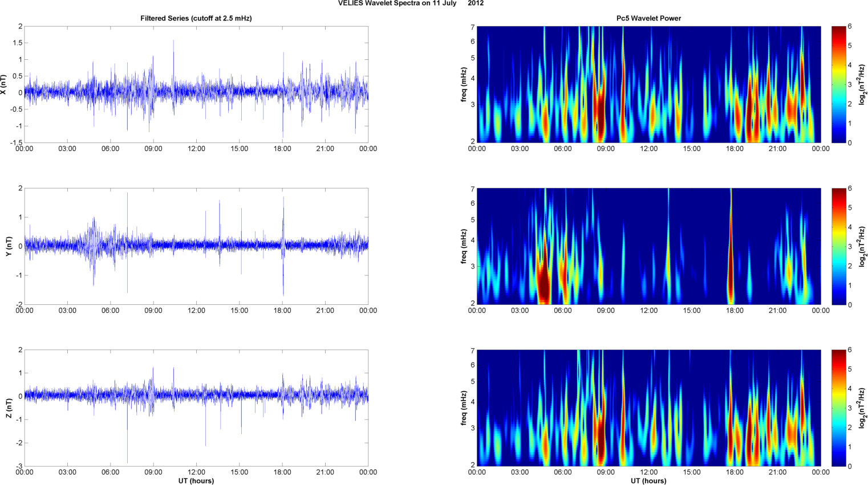Click 03:00 tick under top spectrogram
Screen dimensions: 868x485
tap(520, 149)
